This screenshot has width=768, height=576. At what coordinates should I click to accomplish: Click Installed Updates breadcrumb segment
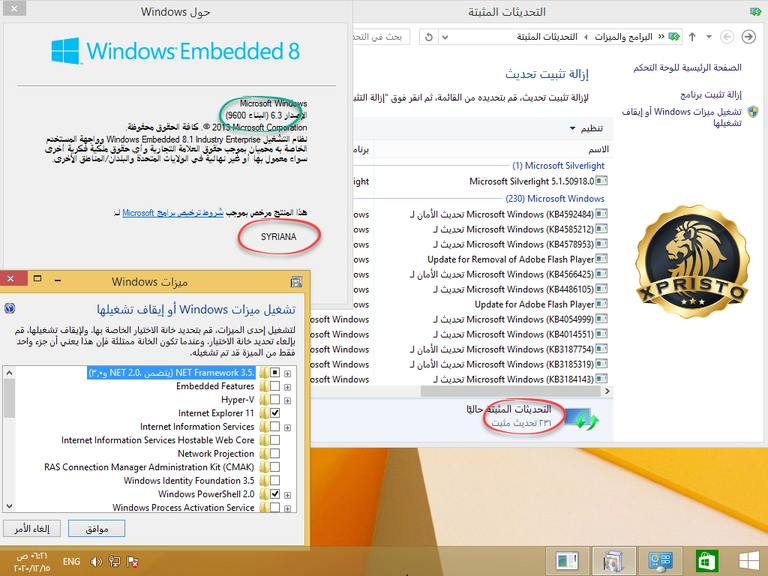[547, 37]
